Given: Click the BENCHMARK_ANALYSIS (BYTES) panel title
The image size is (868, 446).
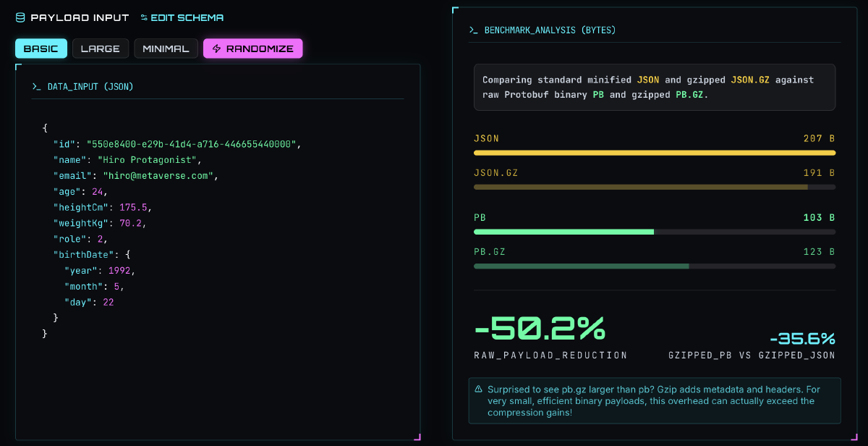Looking at the screenshot, I should (550, 30).
